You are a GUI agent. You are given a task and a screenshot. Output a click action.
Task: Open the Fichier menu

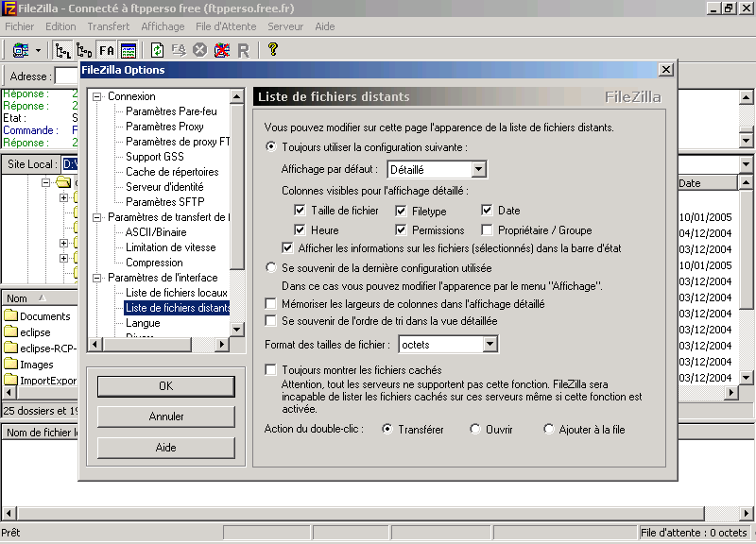(x=19, y=26)
